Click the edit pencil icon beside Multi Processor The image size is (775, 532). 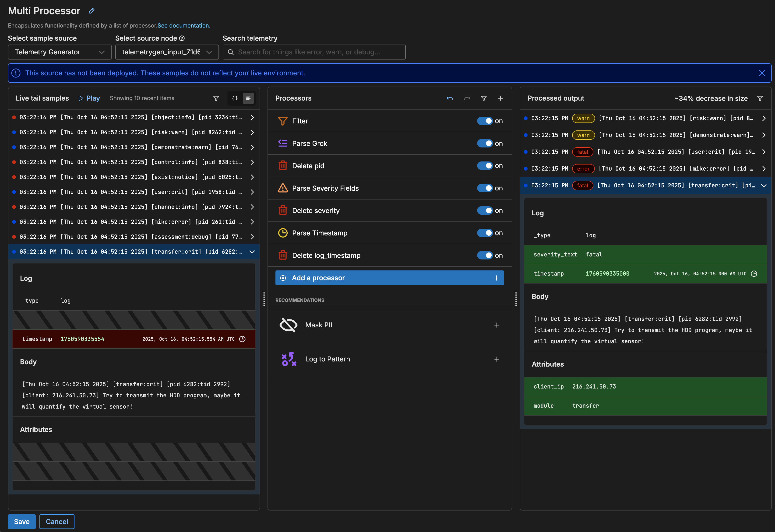[x=92, y=11]
